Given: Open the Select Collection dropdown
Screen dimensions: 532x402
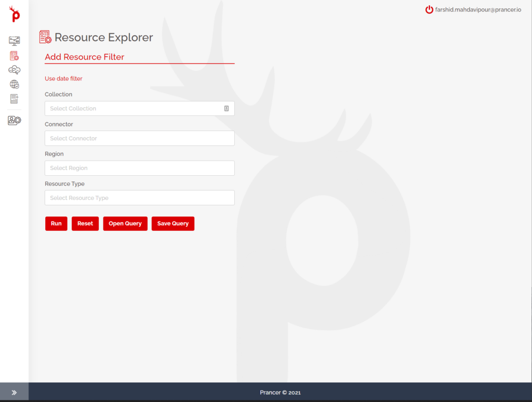Looking at the screenshot, I should [135, 108].
